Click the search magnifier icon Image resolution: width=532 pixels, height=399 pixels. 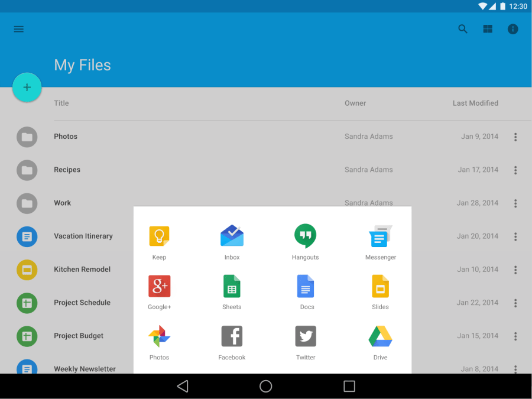point(463,29)
